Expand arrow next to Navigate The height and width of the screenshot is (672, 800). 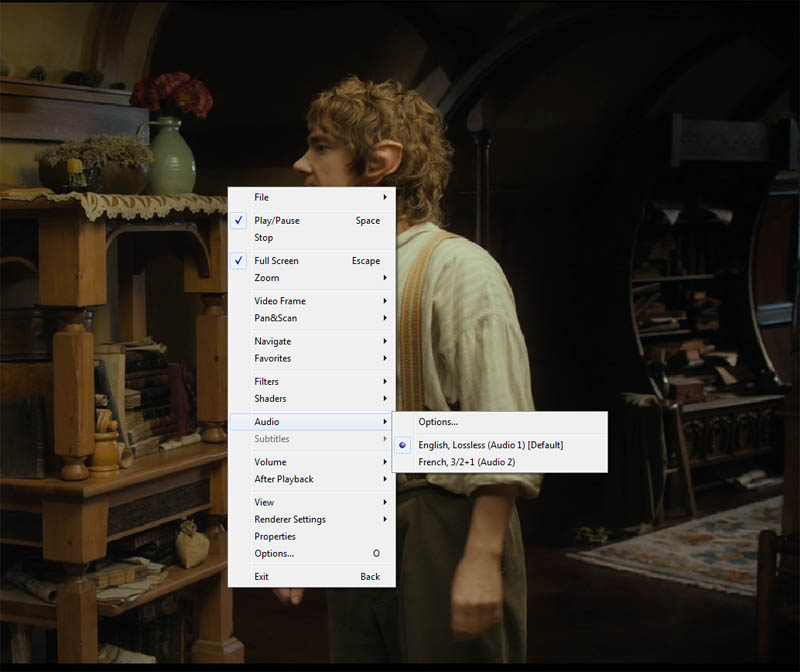tap(385, 341)
